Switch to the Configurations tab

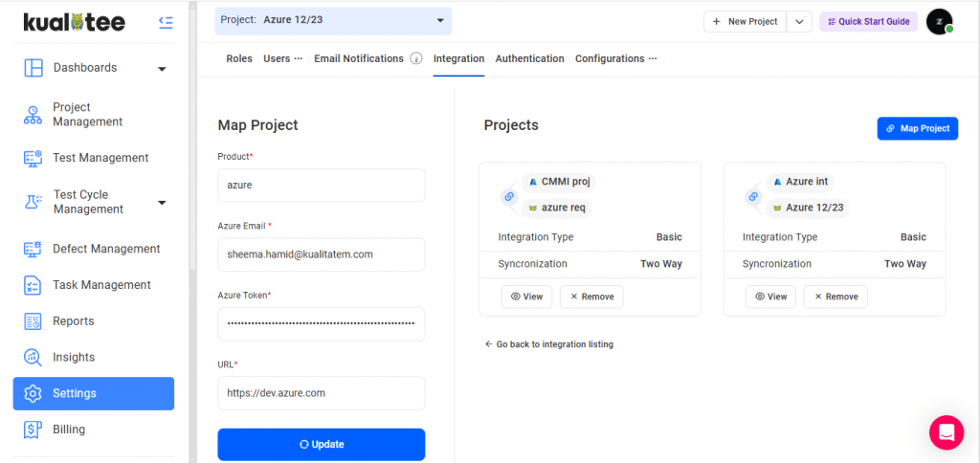coord(610,58)
